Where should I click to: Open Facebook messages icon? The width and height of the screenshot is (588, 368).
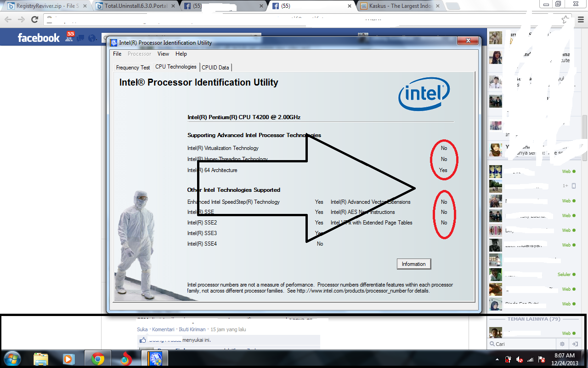[81, 38]
